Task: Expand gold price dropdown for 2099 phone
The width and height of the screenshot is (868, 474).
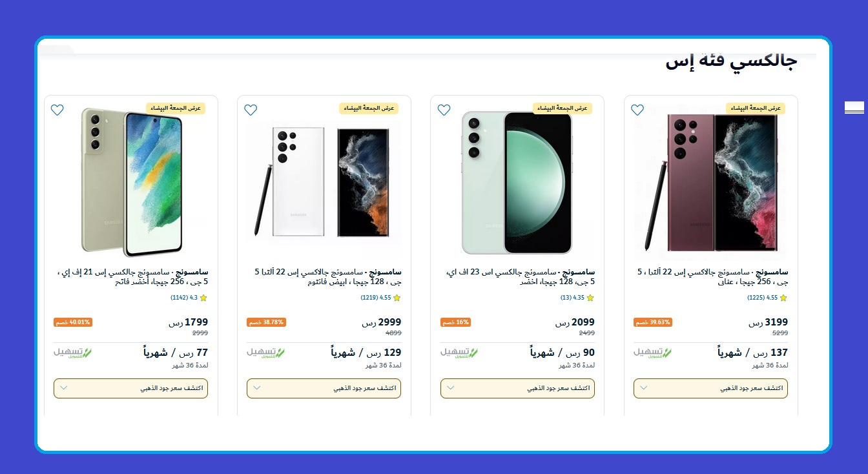Action: pos(517,388)
